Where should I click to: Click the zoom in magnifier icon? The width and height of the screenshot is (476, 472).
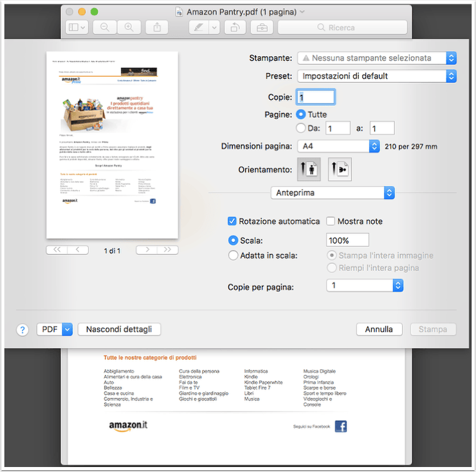129,27
